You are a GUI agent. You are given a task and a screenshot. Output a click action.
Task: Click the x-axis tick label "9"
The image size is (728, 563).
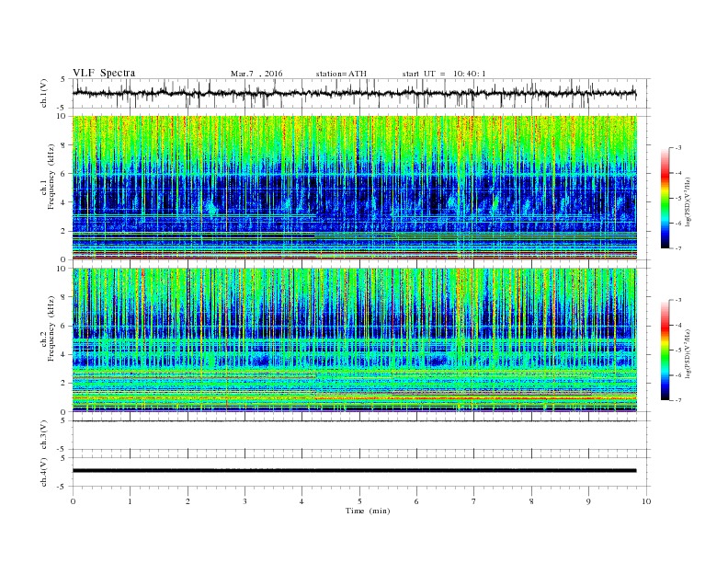coord(588,501)
